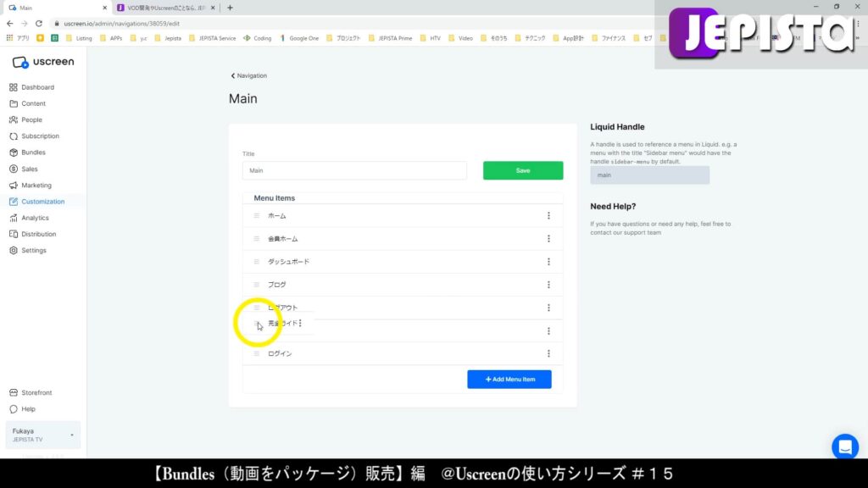
Task: Click the Add Menu Item button
Action: [x=509, y=380]
